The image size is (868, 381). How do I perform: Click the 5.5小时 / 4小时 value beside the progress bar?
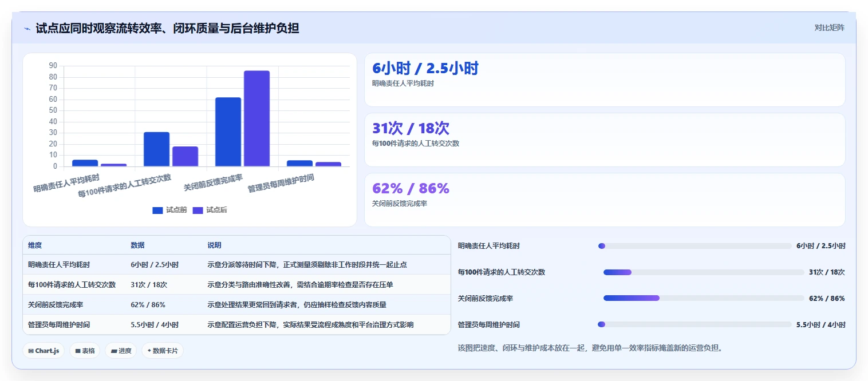(821, 324)
